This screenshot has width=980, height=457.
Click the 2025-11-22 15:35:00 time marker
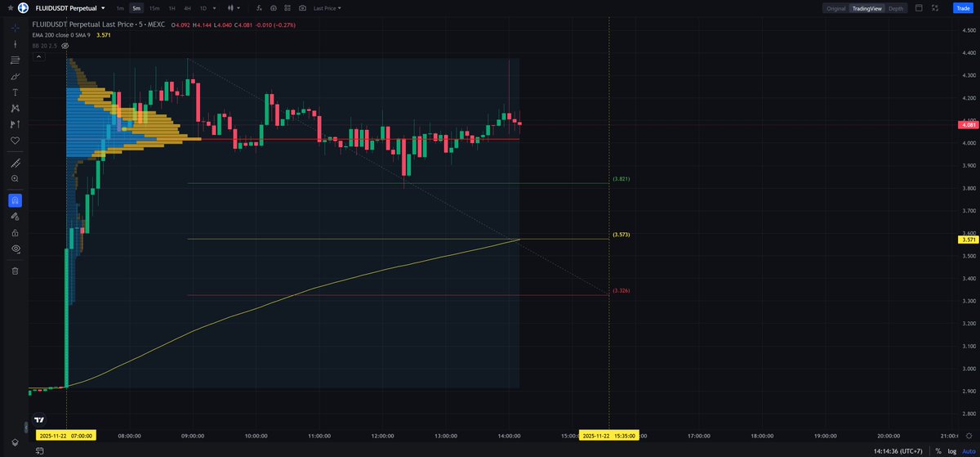click(x=608, y=436)
